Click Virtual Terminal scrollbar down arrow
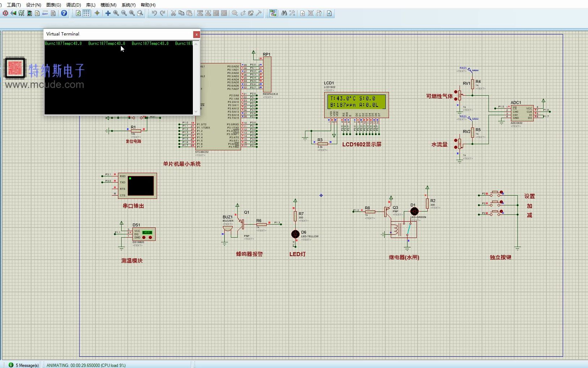Image resolution: width=588 pixels, height=368 pixels. [196, 112]
